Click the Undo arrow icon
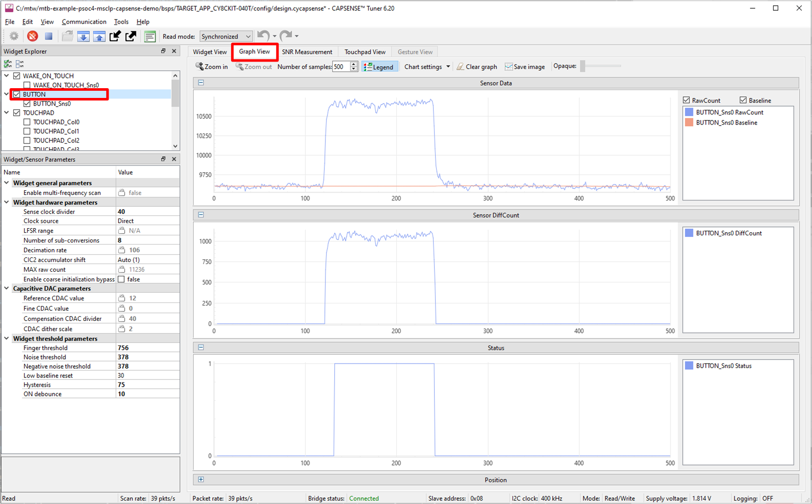The height and width of the screenshot is (504, 812). point(263,35)
